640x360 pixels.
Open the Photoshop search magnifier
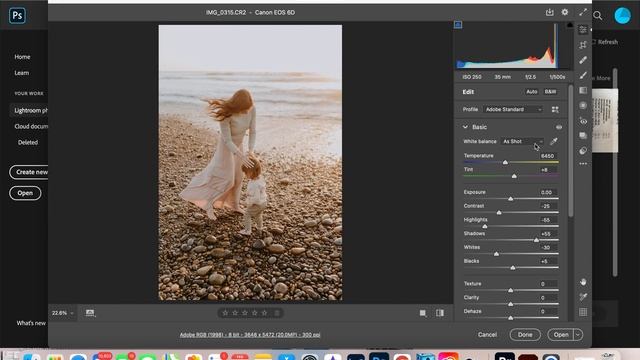[x=598, y=16]
